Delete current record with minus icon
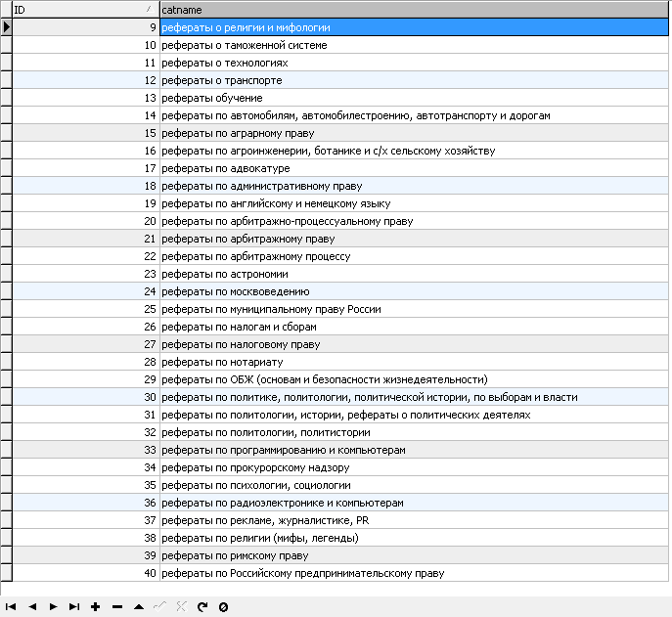672x617 pixels. tap(117, 607)
